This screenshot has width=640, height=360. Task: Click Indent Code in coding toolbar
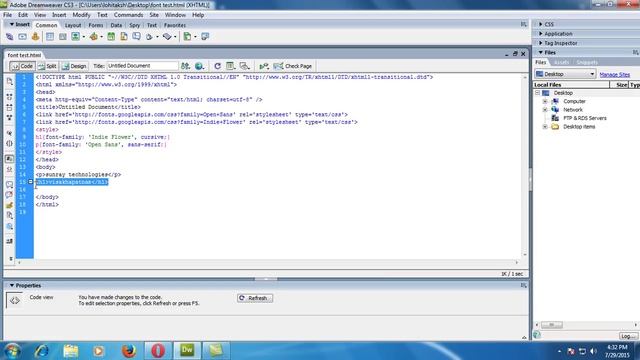[x=10, y=241]
